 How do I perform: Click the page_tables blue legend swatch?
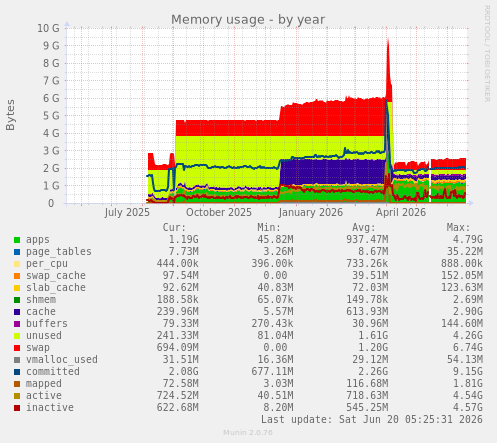pyautogui.click(x=17, y=252)
